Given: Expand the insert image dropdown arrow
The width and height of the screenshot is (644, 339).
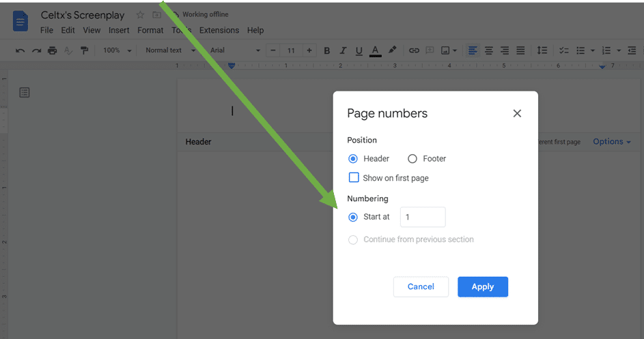Looking at the screenshot, I should coord(455,51).
